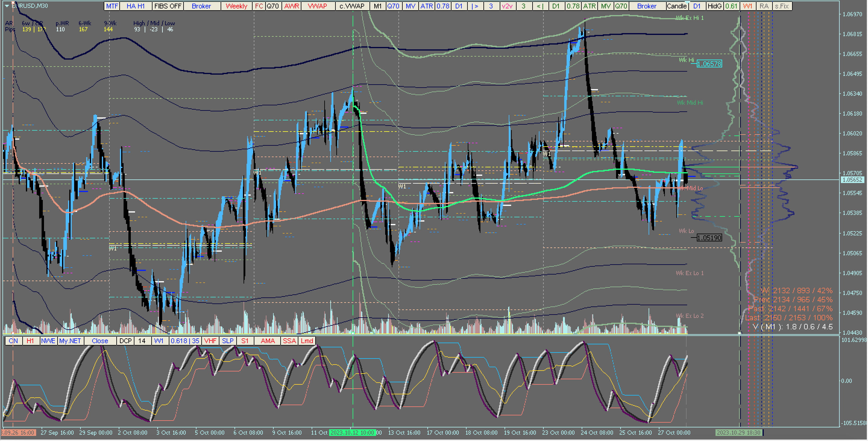
Task: Click the red AWR button
Action: (291, 6)
